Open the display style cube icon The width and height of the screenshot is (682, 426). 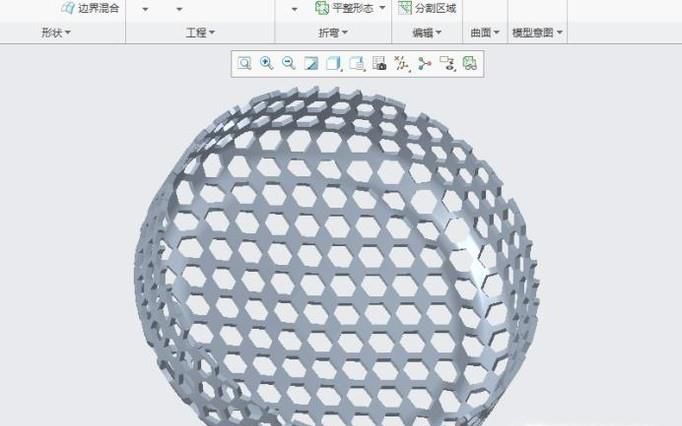click(x=334, y=63)
